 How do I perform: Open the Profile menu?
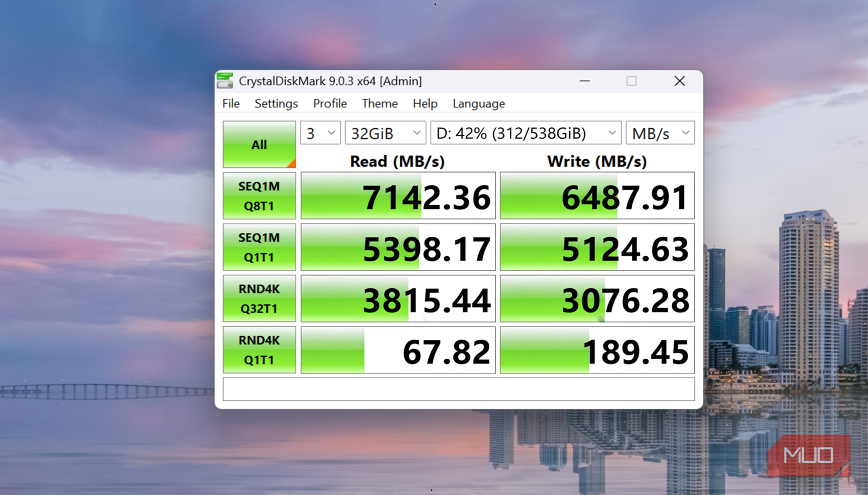(x=330, y=104)
